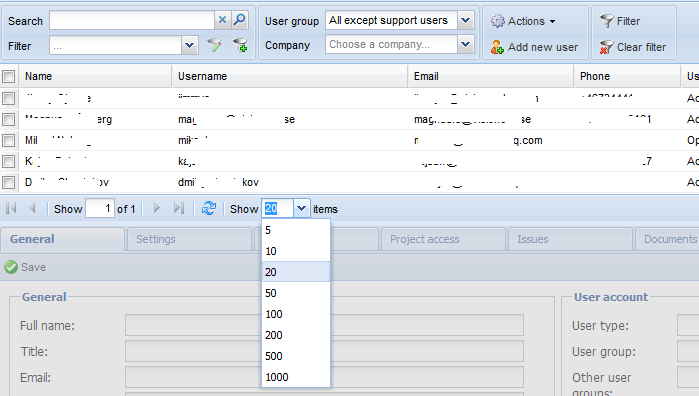Focus the Search text field
Screen dimensions: 699x396
coord(132,20)
